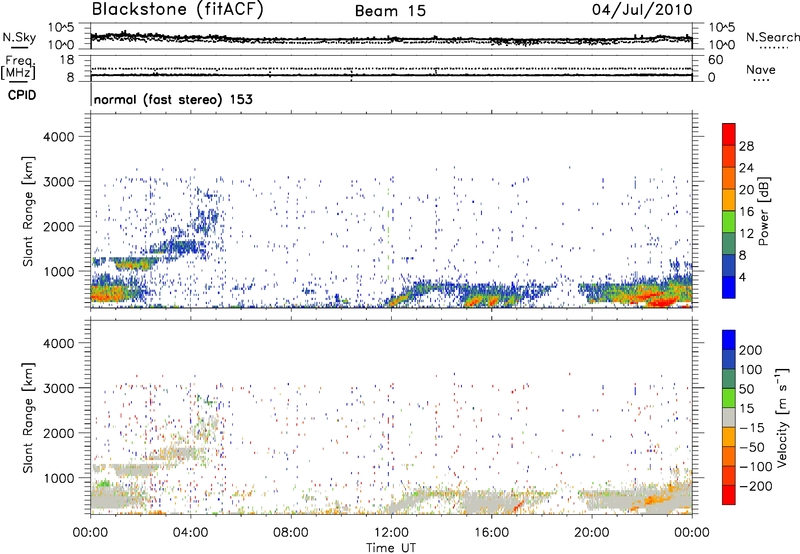The width and height of the screenshot is (800, 554).
Task: Click the top blue velocity colorbar swatch
Action: [x=729, y=340]
